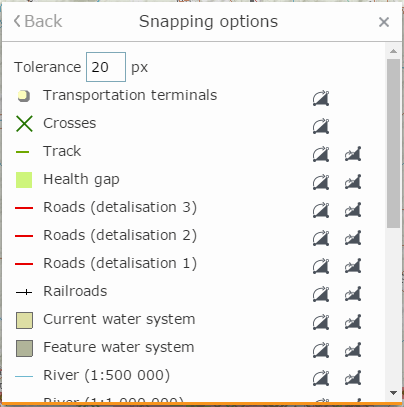Viewport: 404px width, 407px height.
Task: Close the Snapping options panel
Action: (x=384, y=22)
